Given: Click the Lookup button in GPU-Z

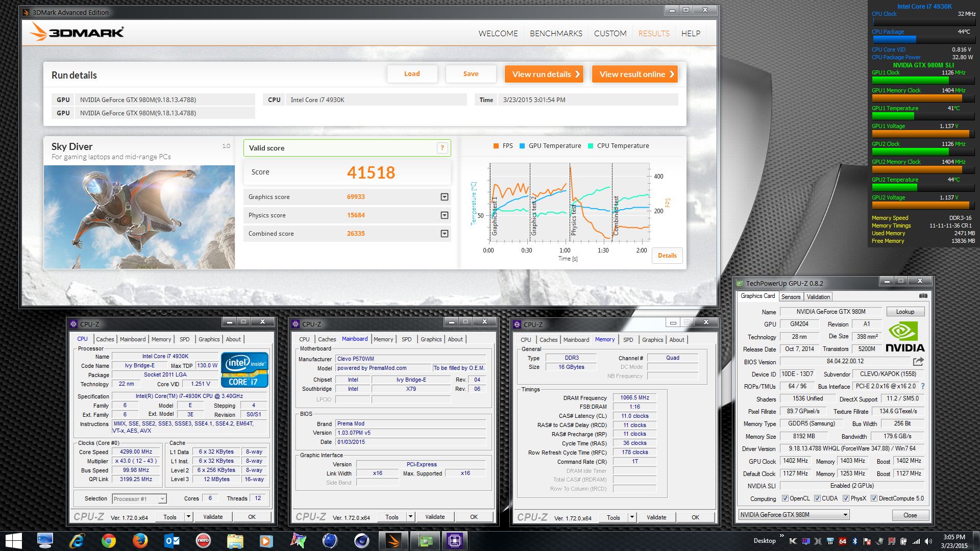Looking at the screenshot, I should 904,312.
